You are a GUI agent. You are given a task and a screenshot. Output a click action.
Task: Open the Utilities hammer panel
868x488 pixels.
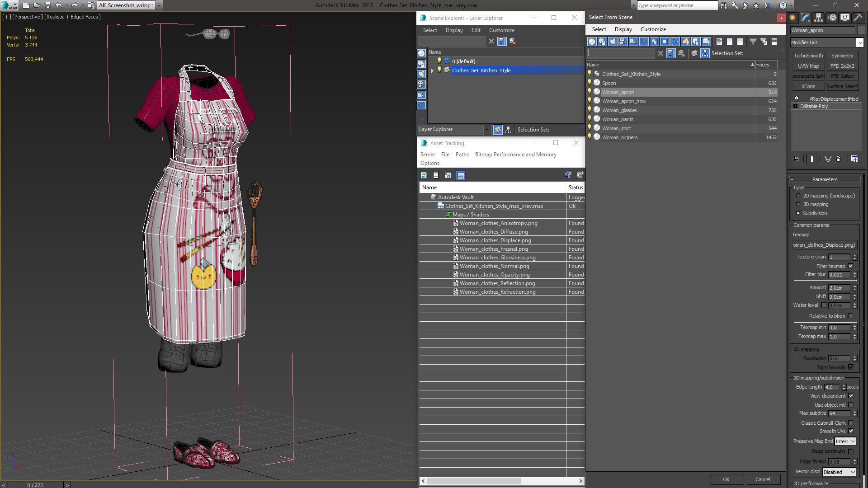coord(858,18)
